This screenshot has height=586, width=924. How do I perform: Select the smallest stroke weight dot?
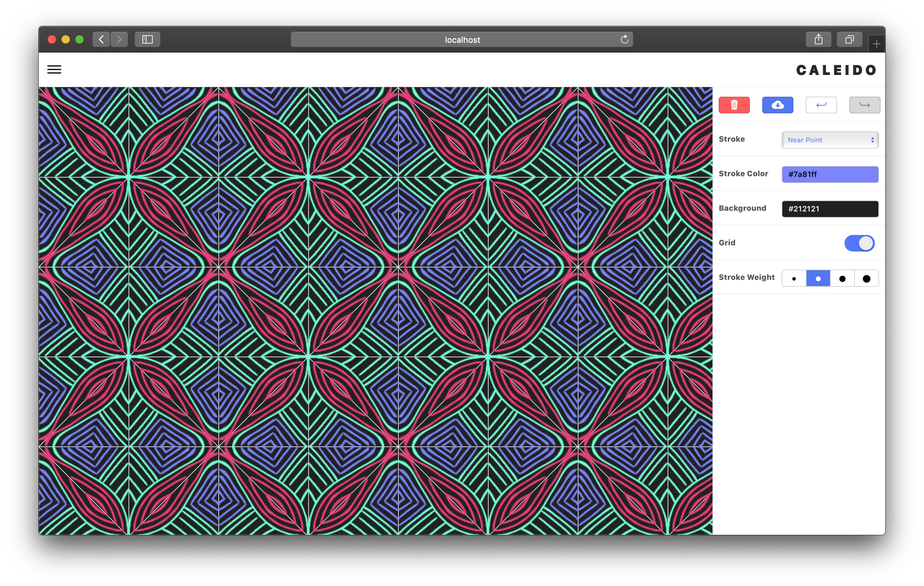click(x=793, y=278)
